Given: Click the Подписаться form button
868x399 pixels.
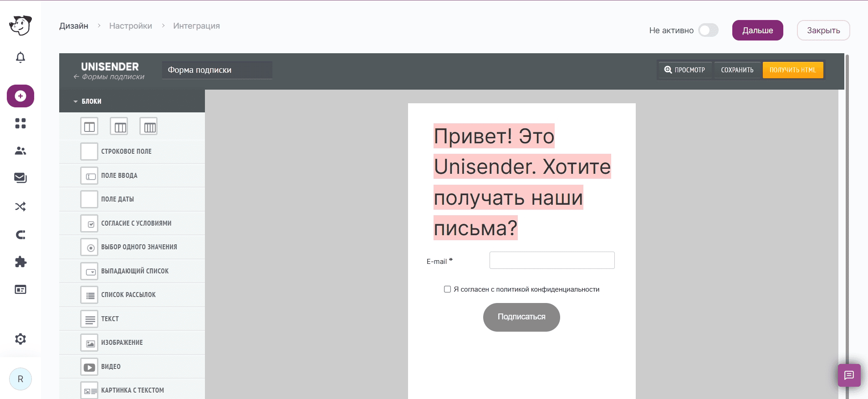Looking at the screenshot, I should (x=521, y=317).
